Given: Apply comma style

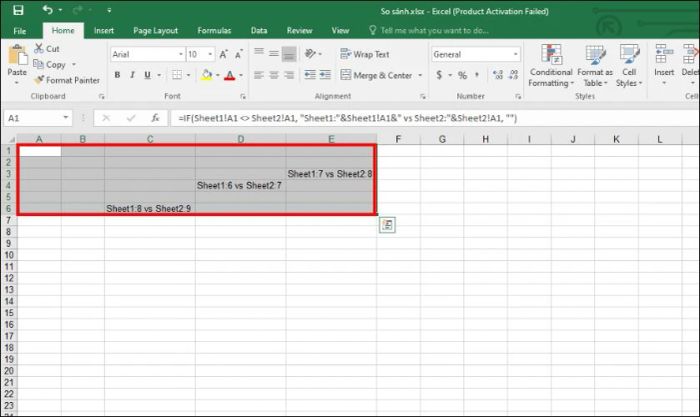Looking at the screenshot, I should (x=477, y=75).
